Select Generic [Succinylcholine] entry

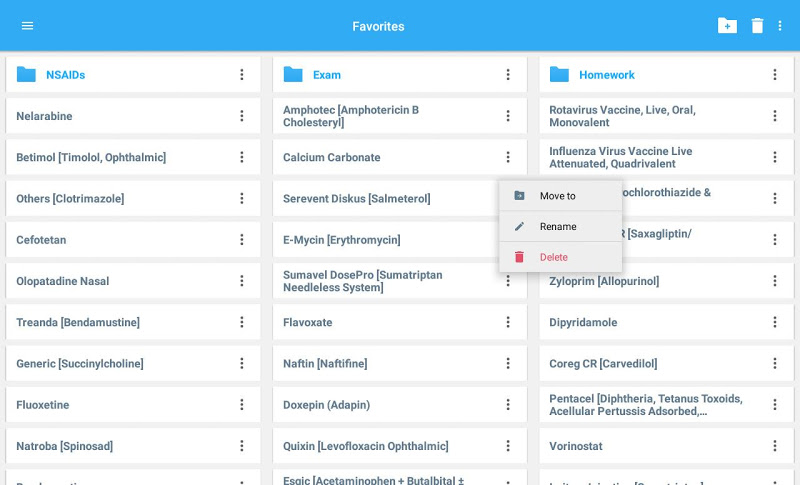click(133, 364)
